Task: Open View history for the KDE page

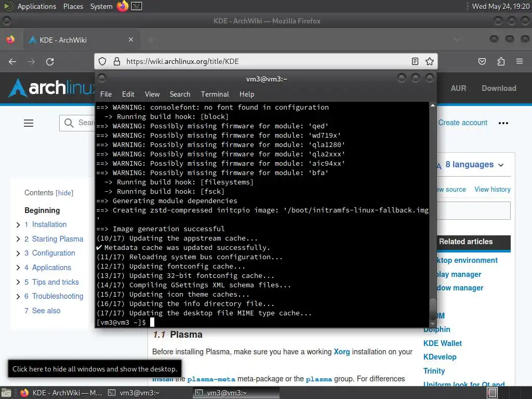Action: [x=493, y=189]
